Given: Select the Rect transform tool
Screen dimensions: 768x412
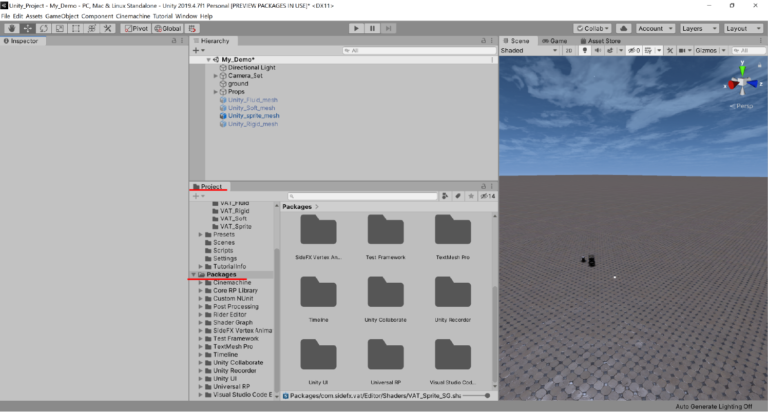Looking at the screenshot, I should (76, 28).
